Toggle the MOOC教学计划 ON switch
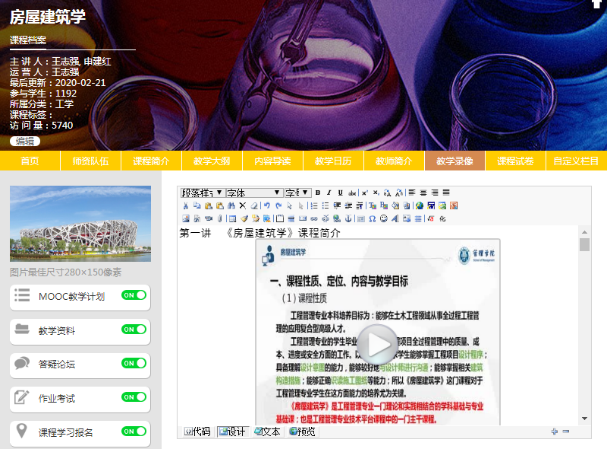607x449 pixels. point(134,296)
